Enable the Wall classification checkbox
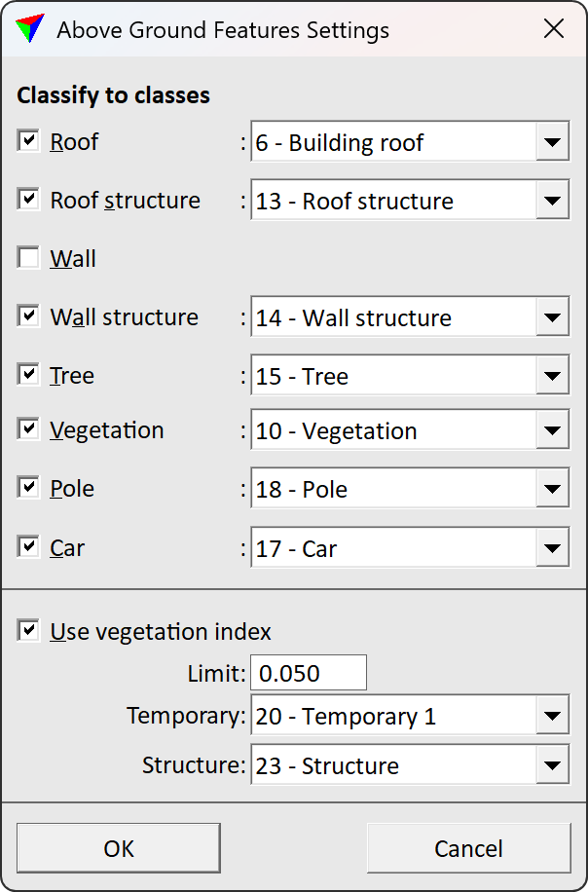The height and width of the screenshot is (892, 588). (26, 256)
